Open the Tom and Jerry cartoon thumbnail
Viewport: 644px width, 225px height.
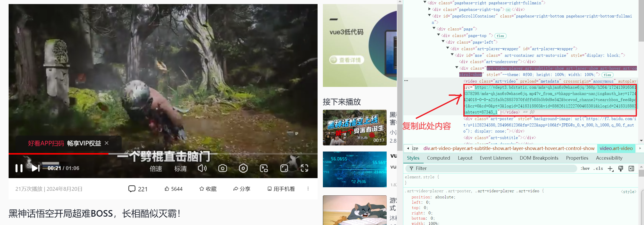click(x=355, y=210)
